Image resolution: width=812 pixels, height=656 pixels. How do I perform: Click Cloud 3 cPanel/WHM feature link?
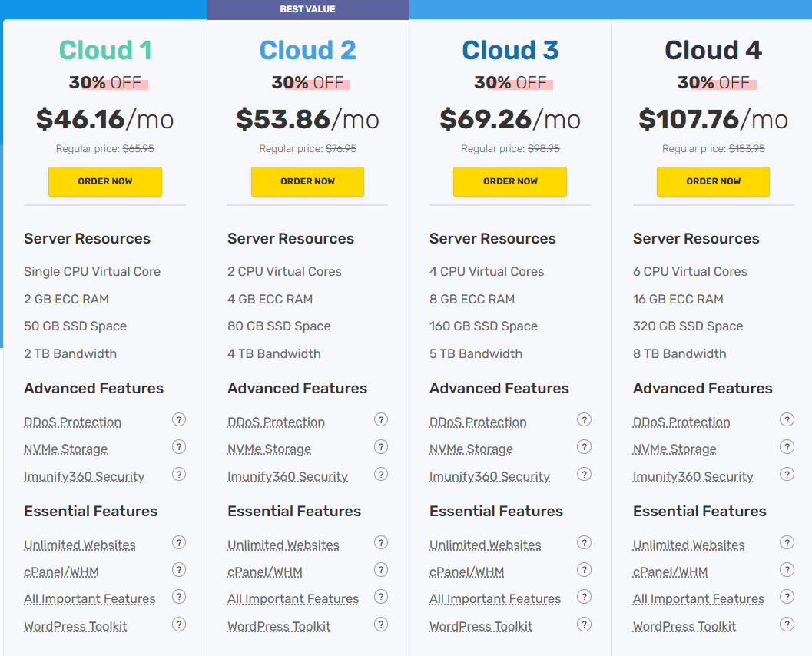pos(466,572)
